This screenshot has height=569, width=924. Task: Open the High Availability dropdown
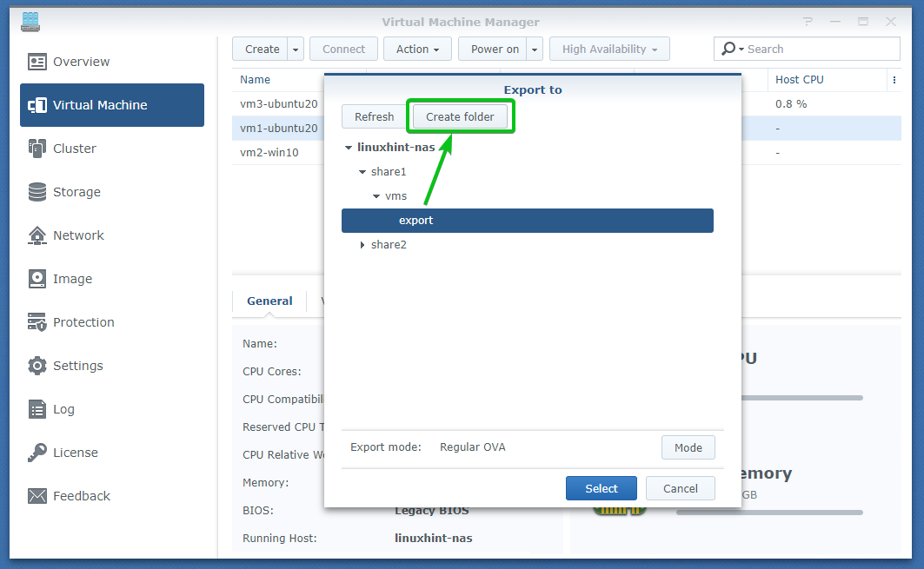[x=609, y=49]
